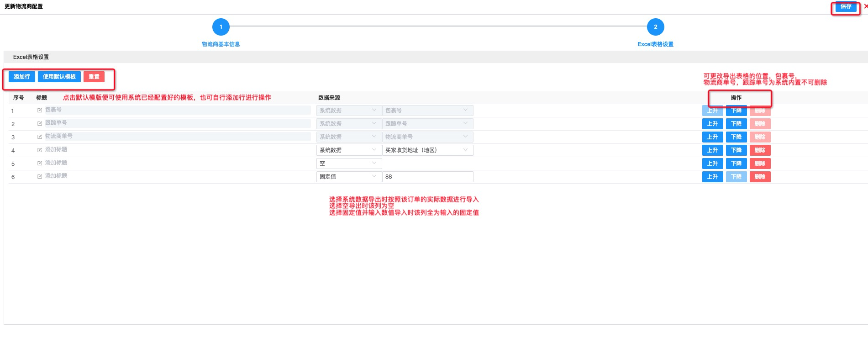Image resolution: width=868 pixels, height=354 pixels.
Task: Click the edit icon beside 物流商单号 title
Action: pyautogui.click(x=40, y=137)
